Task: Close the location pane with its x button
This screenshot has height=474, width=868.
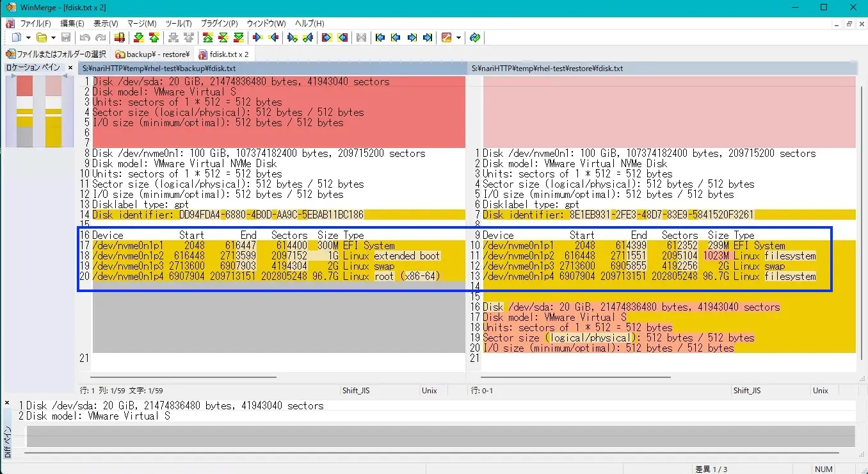Action: click(x=70, y=67)
